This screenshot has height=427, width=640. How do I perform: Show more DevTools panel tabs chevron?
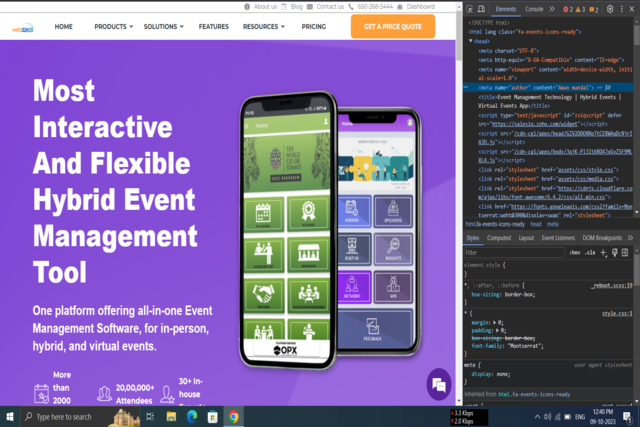(x=552, y=9)
